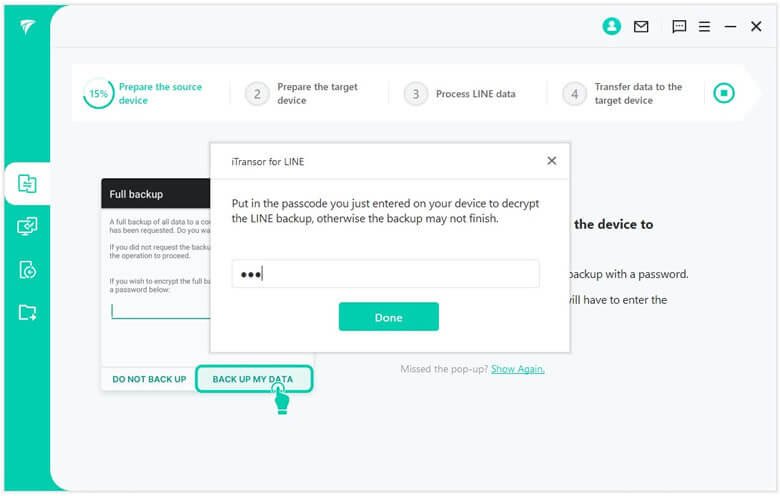
Task: Open the feedback chat bubble icon
Action: pyautogui.click(x=679, y=26)
